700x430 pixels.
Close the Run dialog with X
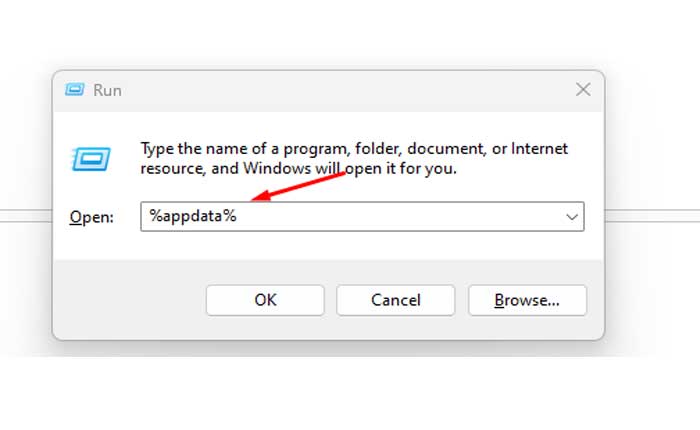(x=583, y=90)
